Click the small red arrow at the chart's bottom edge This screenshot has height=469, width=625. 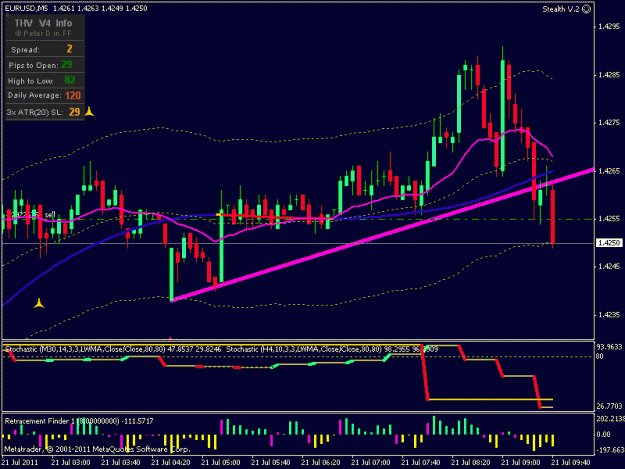(171, 338)
